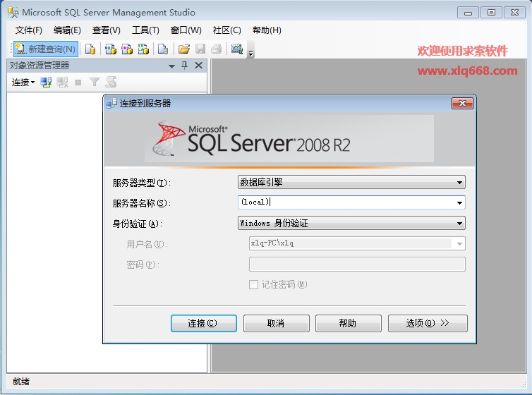Open Analysis Services MDX Query icon
This screenshot has width=532, height=395.
click(110, 49)
